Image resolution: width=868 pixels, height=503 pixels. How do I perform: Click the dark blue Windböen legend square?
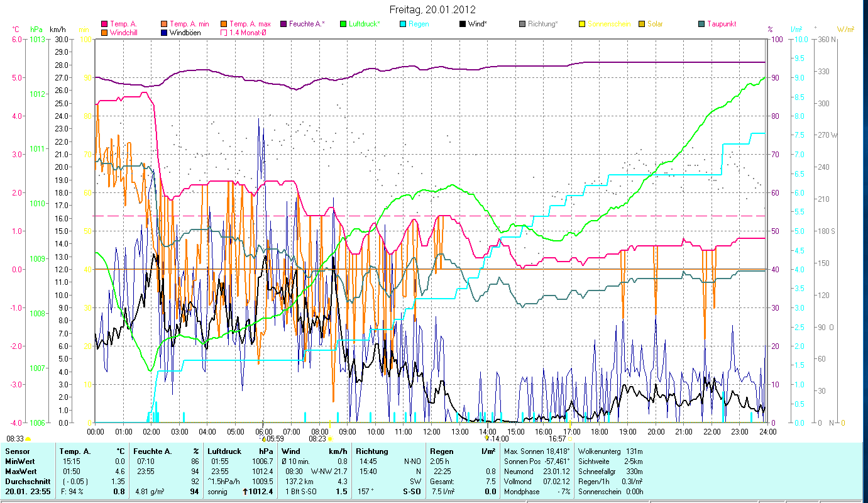click(165, 32)
